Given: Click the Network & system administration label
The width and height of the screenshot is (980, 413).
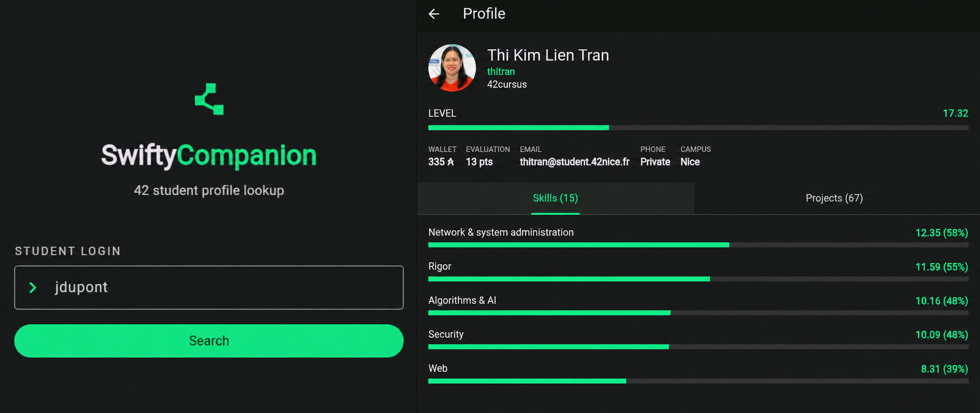Looking at the screenshot, I should (501, 232).
